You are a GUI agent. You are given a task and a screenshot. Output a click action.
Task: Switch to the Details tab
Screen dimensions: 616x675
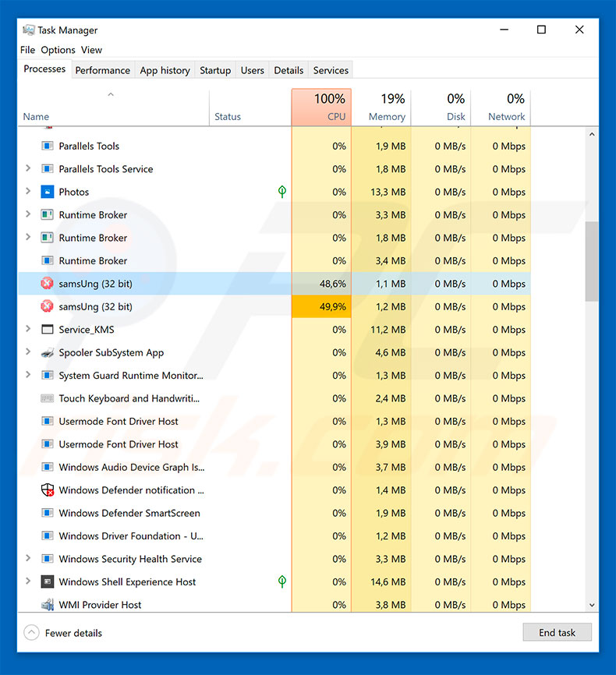click(x=289, y=70)
